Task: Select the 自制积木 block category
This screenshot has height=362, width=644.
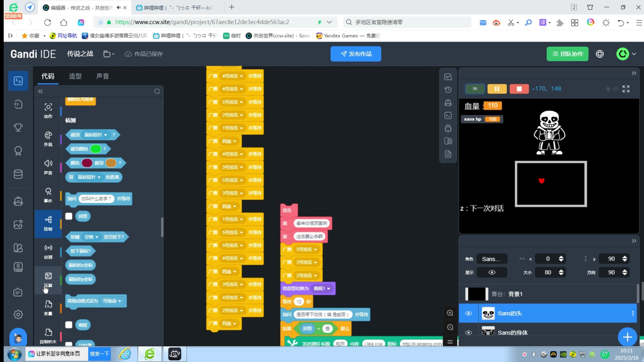Action: (x=48, y=336)
